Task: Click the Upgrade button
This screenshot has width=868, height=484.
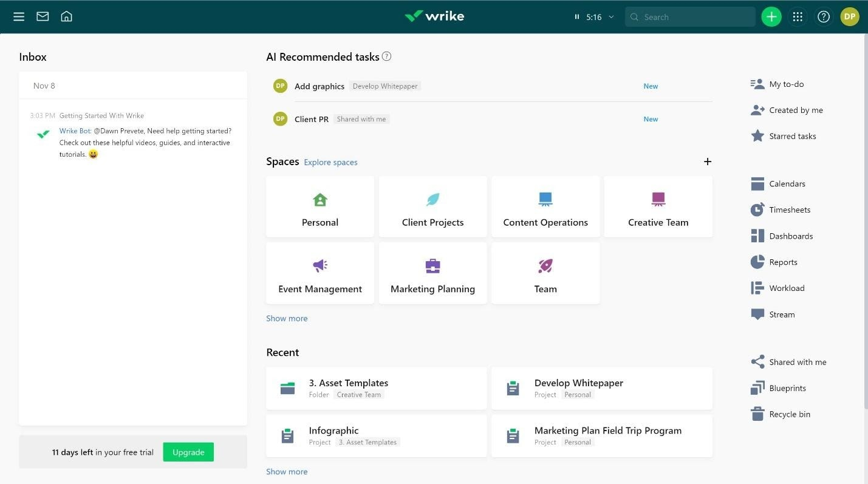Action: [x=188, y=452]
